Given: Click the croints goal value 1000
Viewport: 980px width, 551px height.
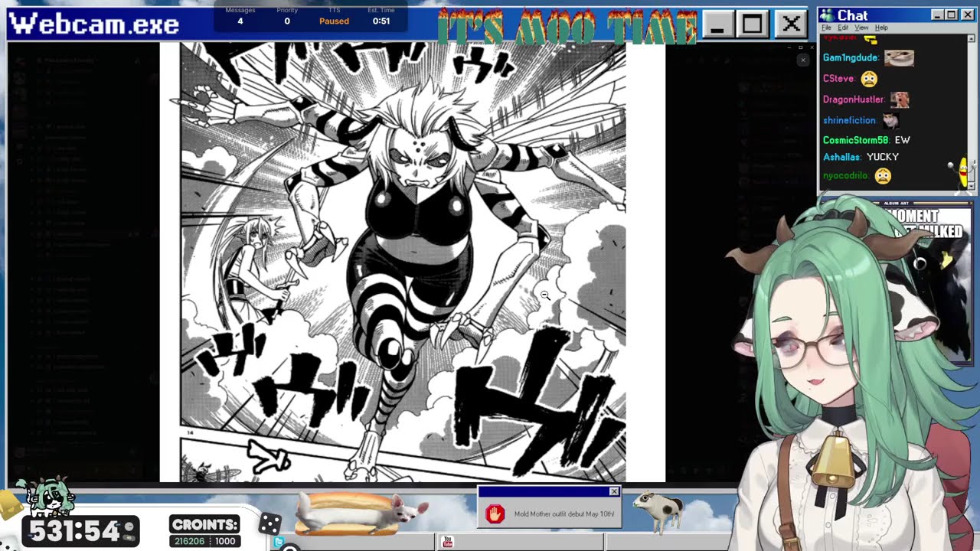Looking at the screenshot, I should click(224, 540).
